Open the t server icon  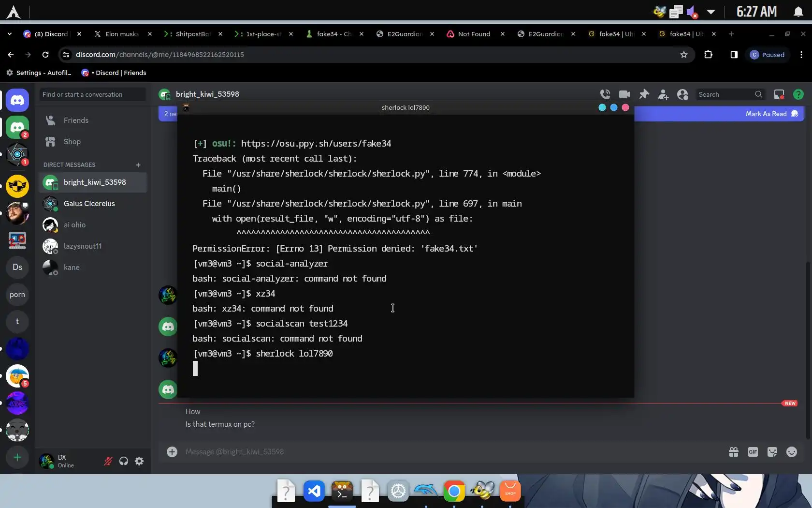[17, 321]
